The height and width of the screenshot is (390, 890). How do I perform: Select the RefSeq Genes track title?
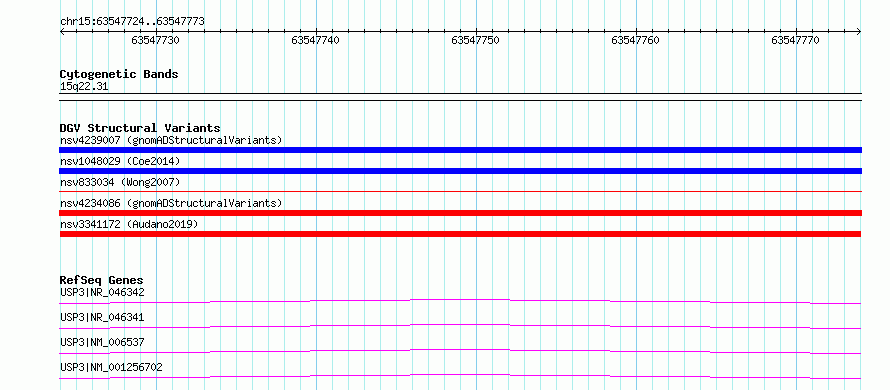coord(102,280)
